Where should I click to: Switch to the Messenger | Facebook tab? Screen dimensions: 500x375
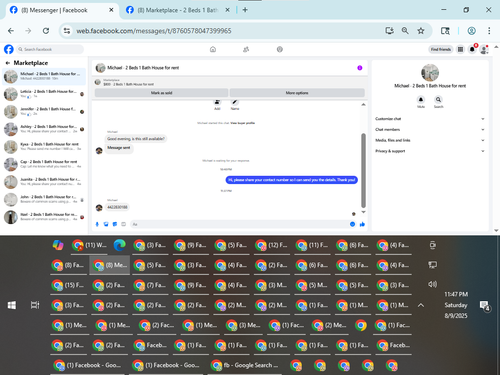click(62, 10)
